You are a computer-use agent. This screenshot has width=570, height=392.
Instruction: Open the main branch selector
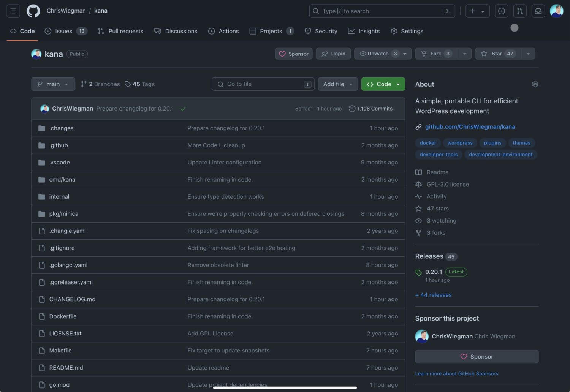tap(53, 84)
